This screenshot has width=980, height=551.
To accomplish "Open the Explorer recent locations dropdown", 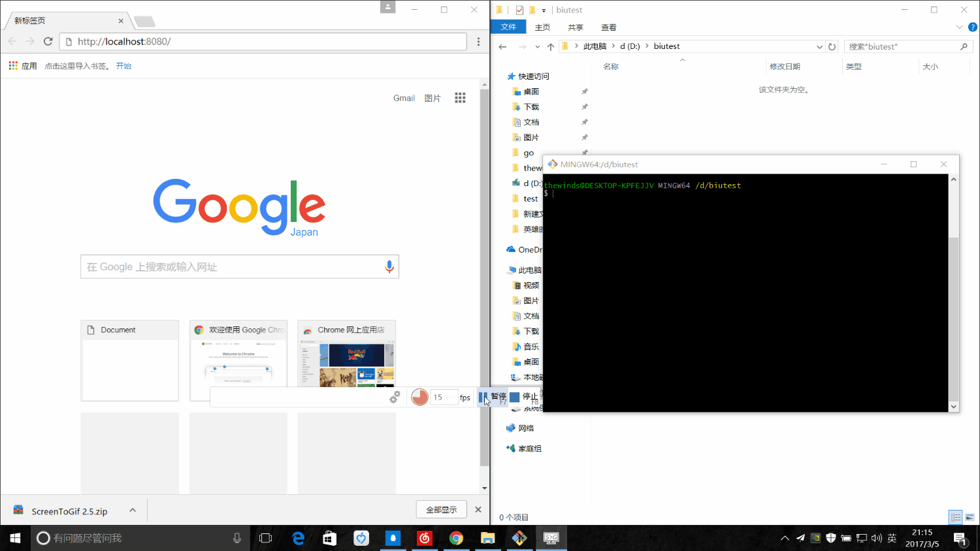I will point(537,46).
